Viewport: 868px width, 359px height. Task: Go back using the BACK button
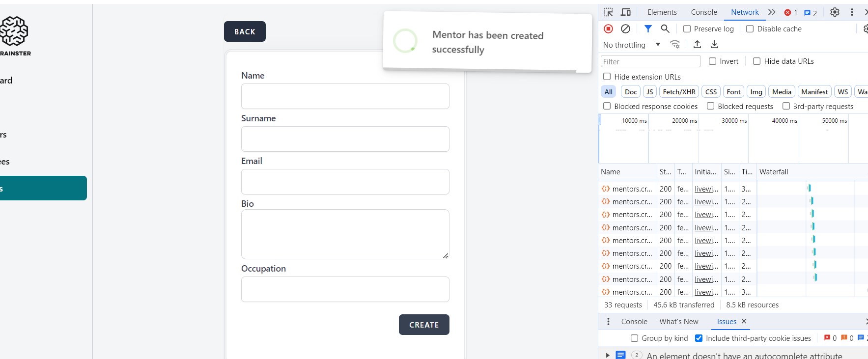[x=245, y=31]
